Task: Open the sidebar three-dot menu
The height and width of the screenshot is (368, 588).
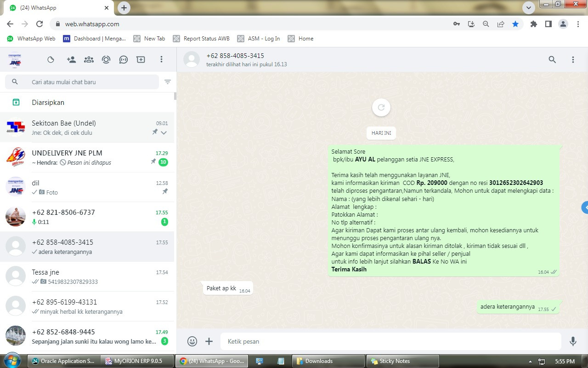Action: (161, 59)
